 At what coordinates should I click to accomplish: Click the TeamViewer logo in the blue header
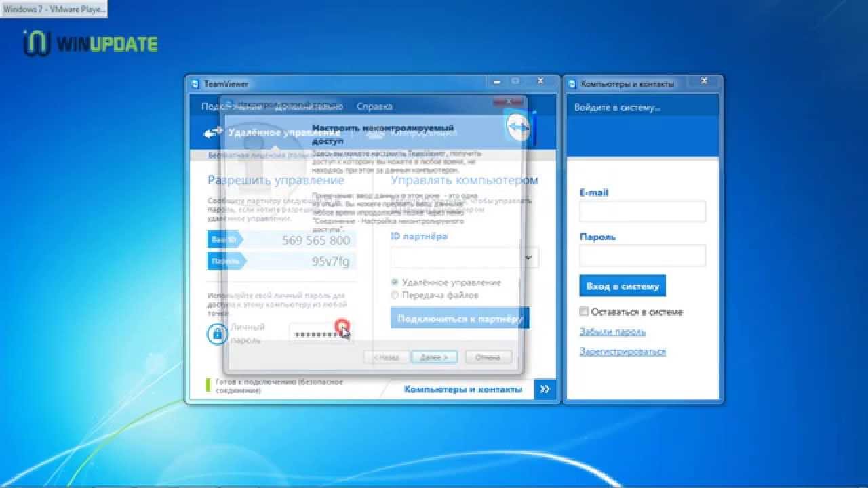(x=520, y=127)
